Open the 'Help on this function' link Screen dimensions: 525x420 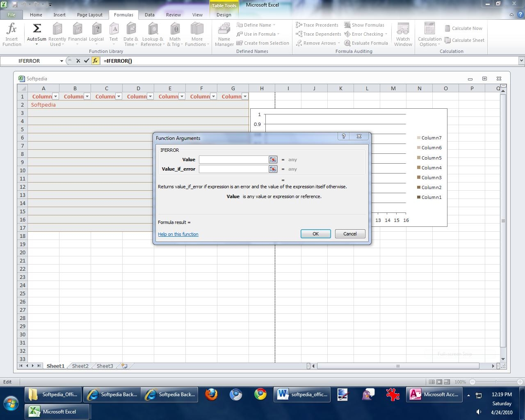coord(178,234)
